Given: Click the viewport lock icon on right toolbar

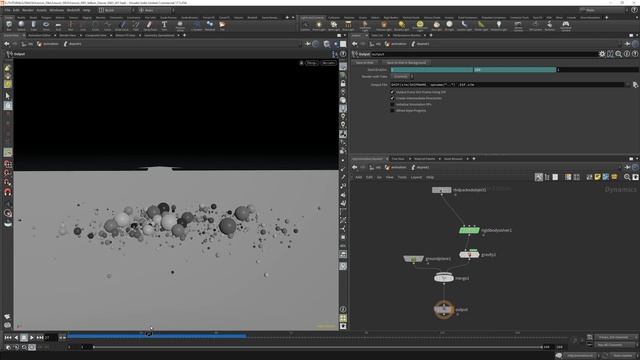Looking at the screenshot, I should click(x=343, y=83).
